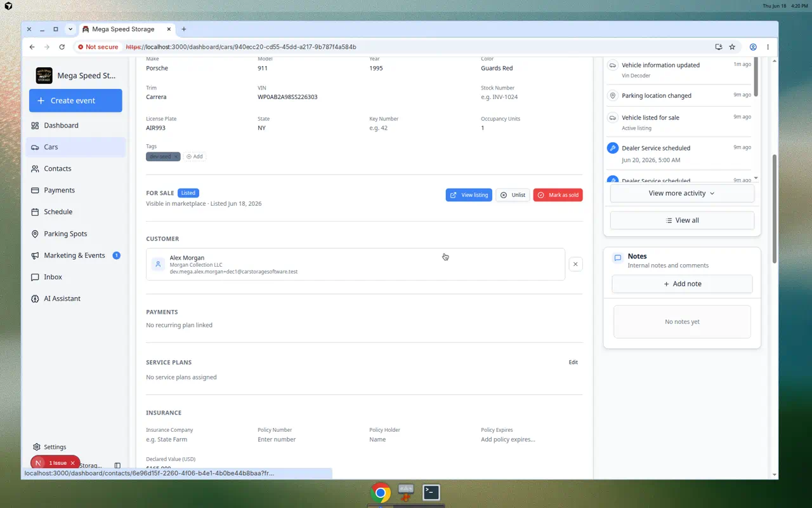Screen dimensions: 812x508
Task: Dismiss the 1 Issue badge
Action: pyautogui.click(x=72, y=463)
